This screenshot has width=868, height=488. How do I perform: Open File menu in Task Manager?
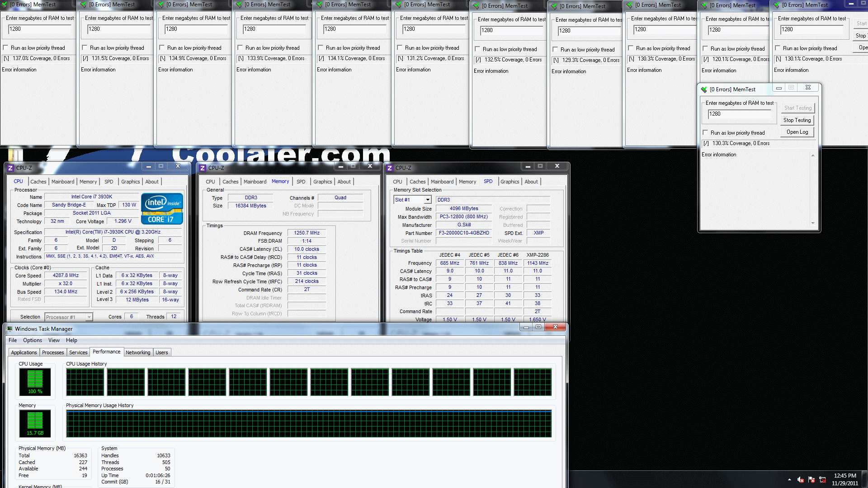[13, 340]
